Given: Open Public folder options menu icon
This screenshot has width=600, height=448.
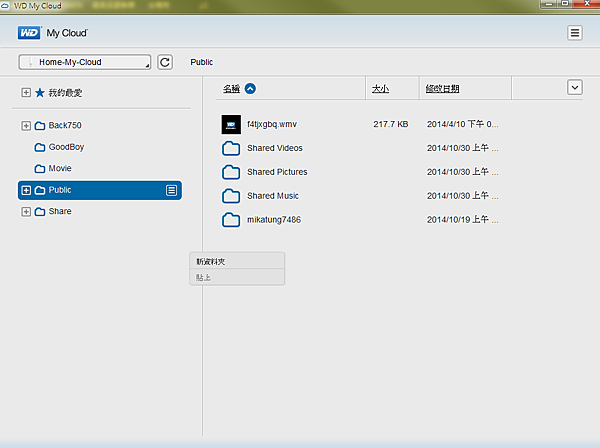Looking at the screenshot, I should click(171, 190).
